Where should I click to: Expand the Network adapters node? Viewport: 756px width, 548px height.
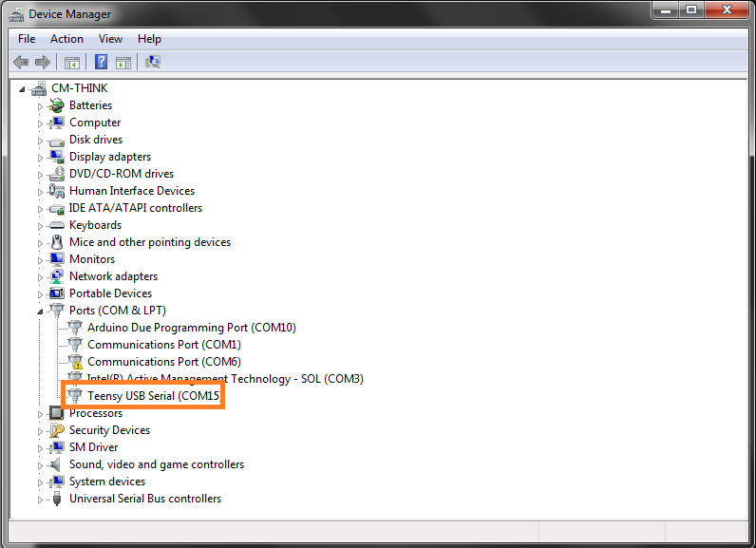tap(41, 277)
